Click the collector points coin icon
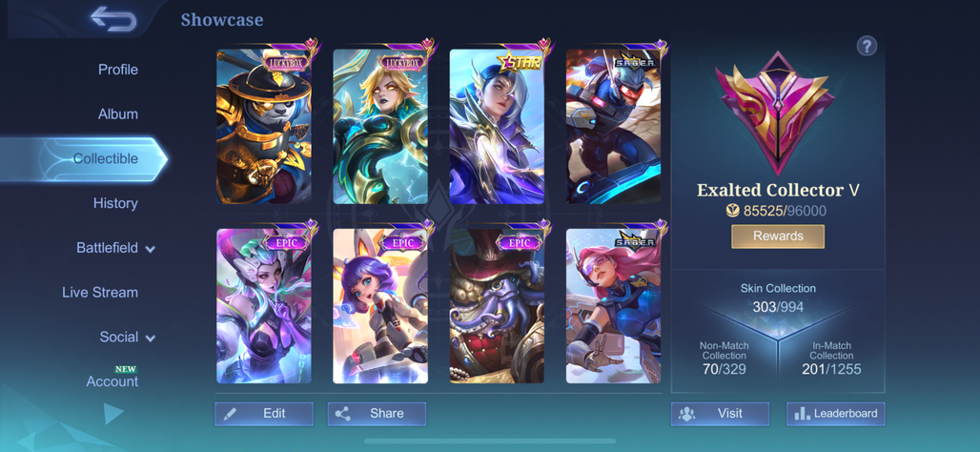The width and height of the screenshot is (980, 452). (x=733, y=212)
